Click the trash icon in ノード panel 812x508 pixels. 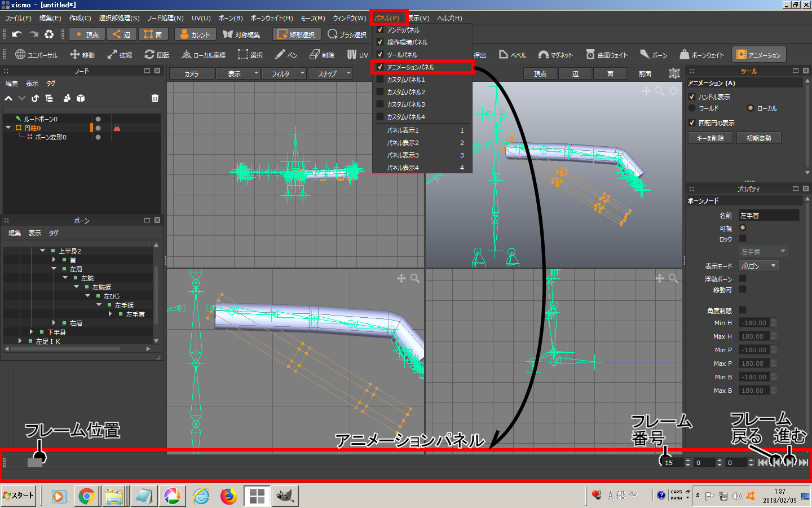click(x=155, y=98)
